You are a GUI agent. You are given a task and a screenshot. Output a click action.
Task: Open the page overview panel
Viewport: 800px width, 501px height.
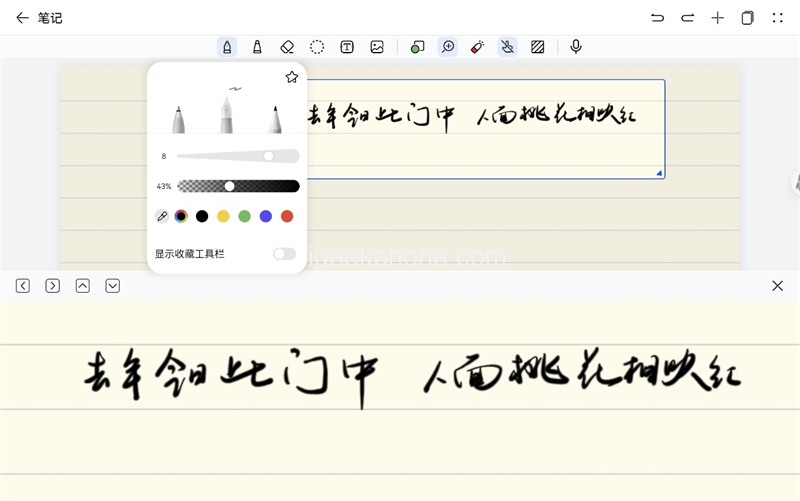coord(747,18)
